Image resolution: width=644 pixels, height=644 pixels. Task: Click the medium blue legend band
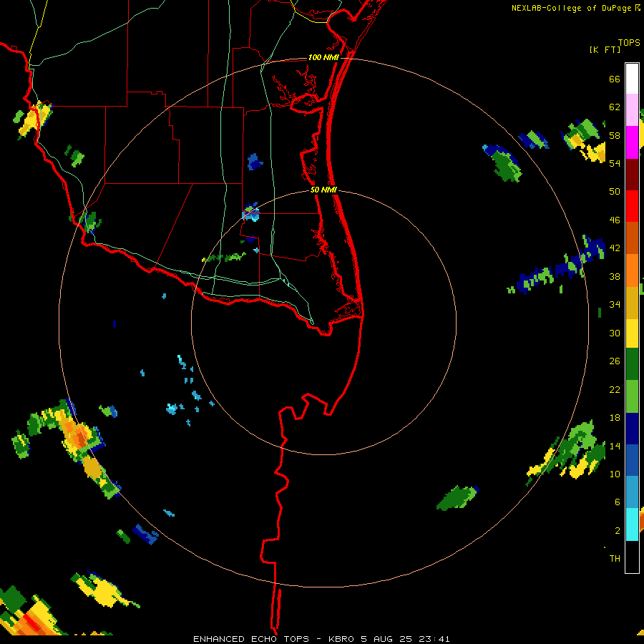(632, 461)
